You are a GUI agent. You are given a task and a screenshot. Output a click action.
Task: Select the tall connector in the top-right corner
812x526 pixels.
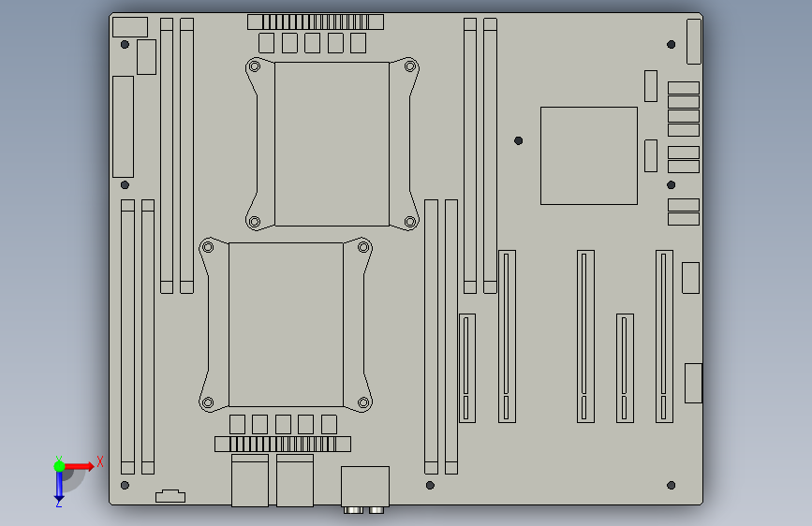pos(694,41)
